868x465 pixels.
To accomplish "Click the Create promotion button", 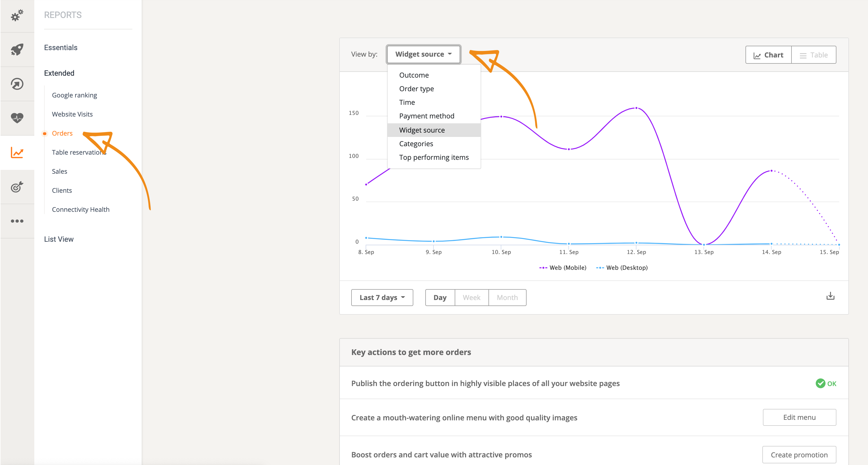I will tap(799, 455).
